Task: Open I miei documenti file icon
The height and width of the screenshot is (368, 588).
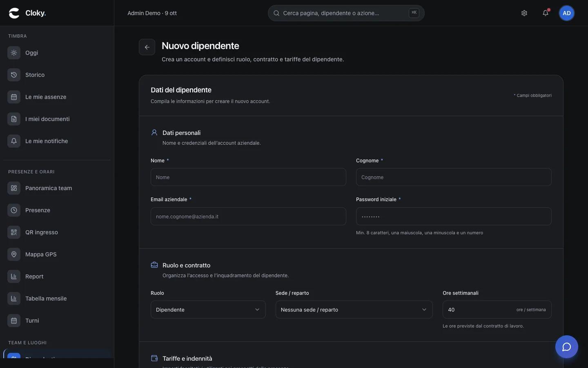Action: (14, 119)
